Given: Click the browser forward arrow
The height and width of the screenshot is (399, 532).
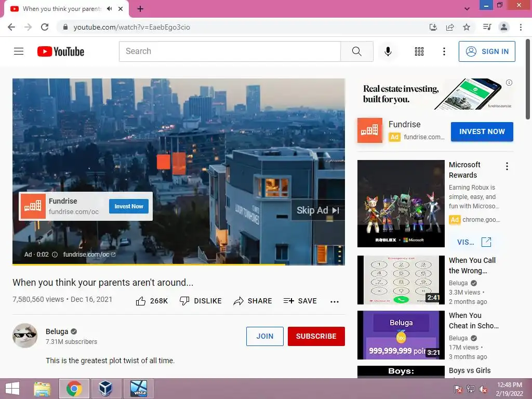Looking at the screenshot, I should click(x=28, y=27).
